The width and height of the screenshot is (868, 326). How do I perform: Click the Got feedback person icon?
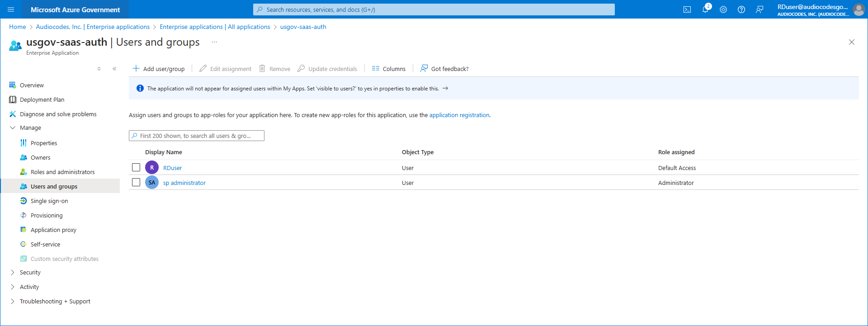424,68
